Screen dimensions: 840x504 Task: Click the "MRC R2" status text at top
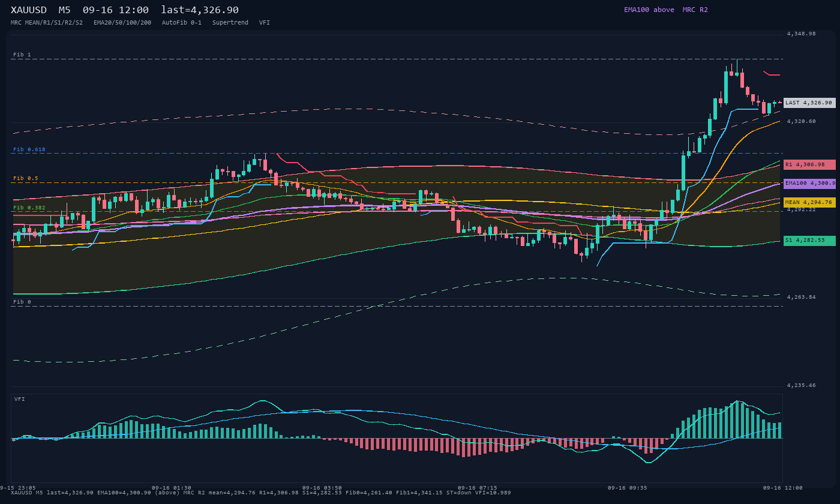click(x=695, y=10)
